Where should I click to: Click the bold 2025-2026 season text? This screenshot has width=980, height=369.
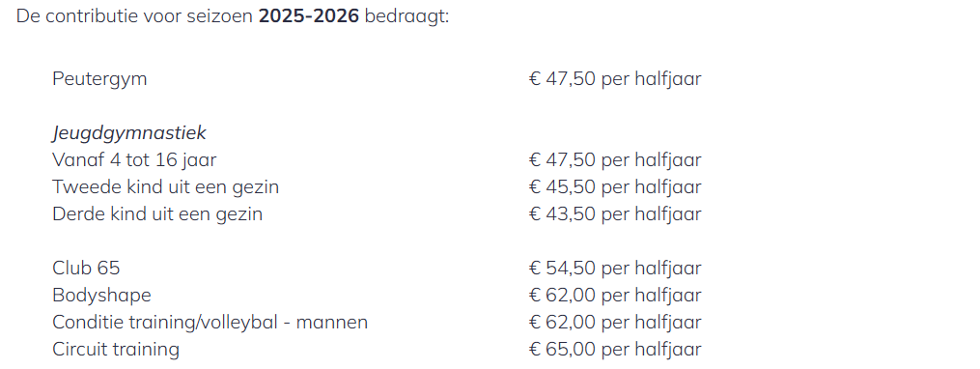tap(309, 16)
